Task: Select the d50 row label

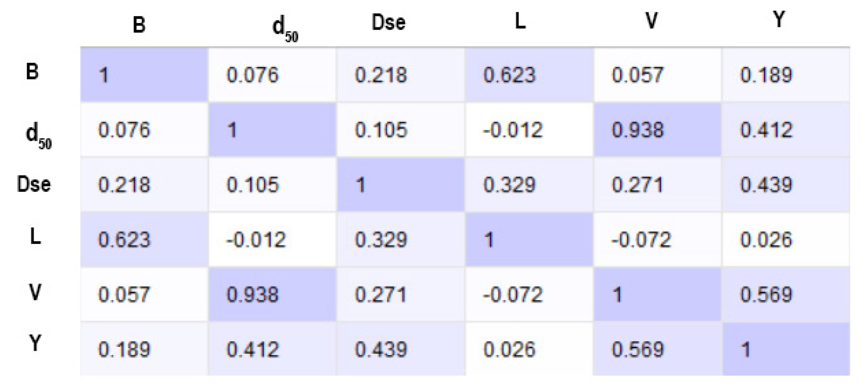Action: [x=38, y=135]
